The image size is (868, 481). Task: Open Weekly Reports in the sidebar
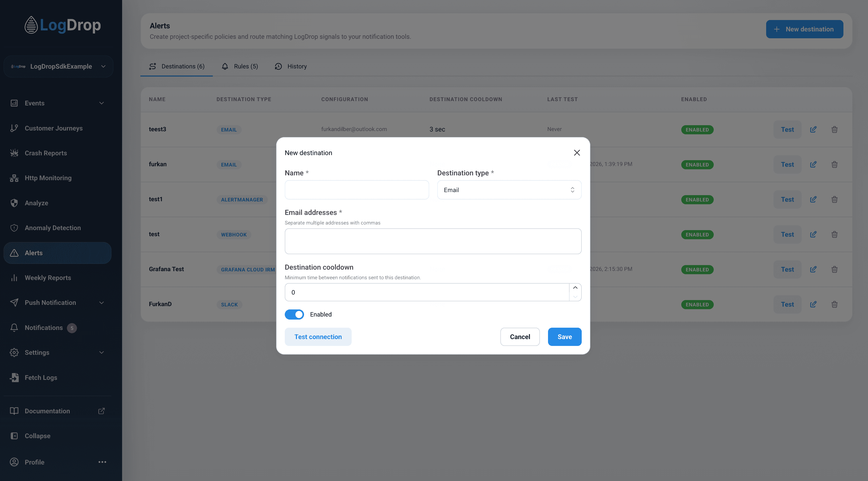(57, 278)
